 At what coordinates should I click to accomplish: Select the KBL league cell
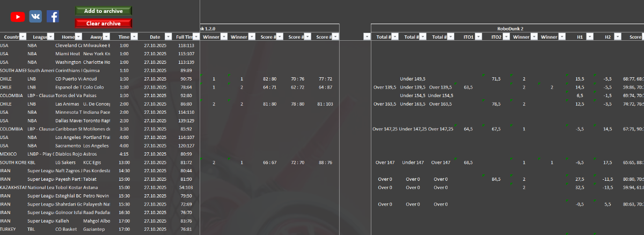pos(32,162)
